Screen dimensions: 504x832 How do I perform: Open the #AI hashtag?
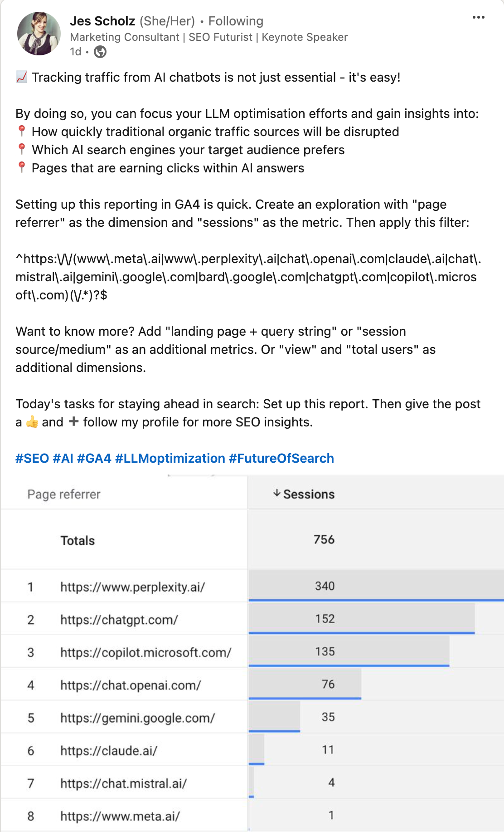coord(63,459)
